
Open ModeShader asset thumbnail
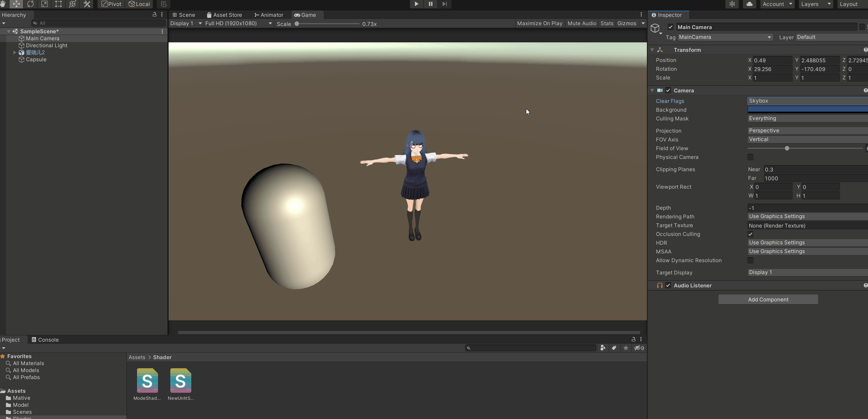[x=147, y=380]
